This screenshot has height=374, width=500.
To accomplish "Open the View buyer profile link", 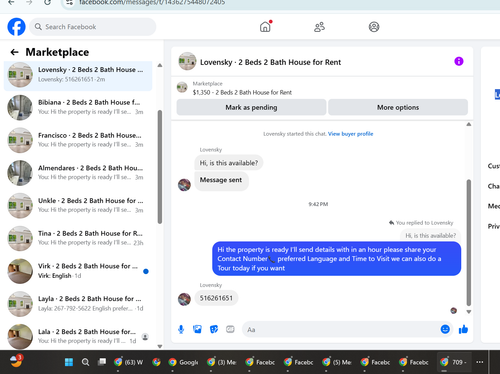I will [x=350, y=134].
